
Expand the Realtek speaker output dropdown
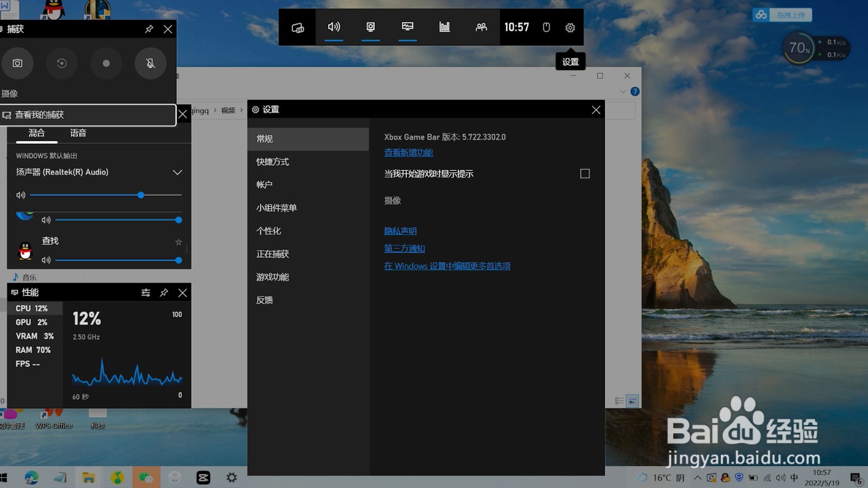[177, 172]
